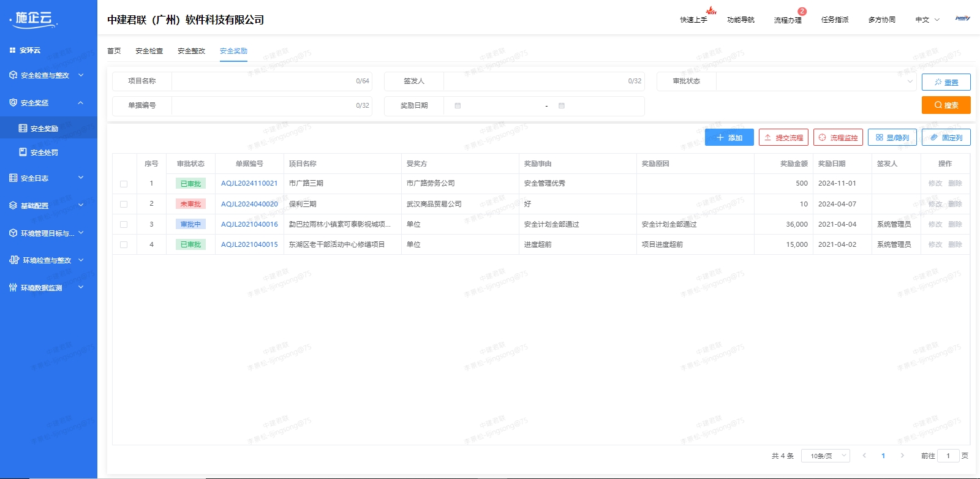Open 功能导航 in top menu
The image size is (980, 479).
pos(741,20)
